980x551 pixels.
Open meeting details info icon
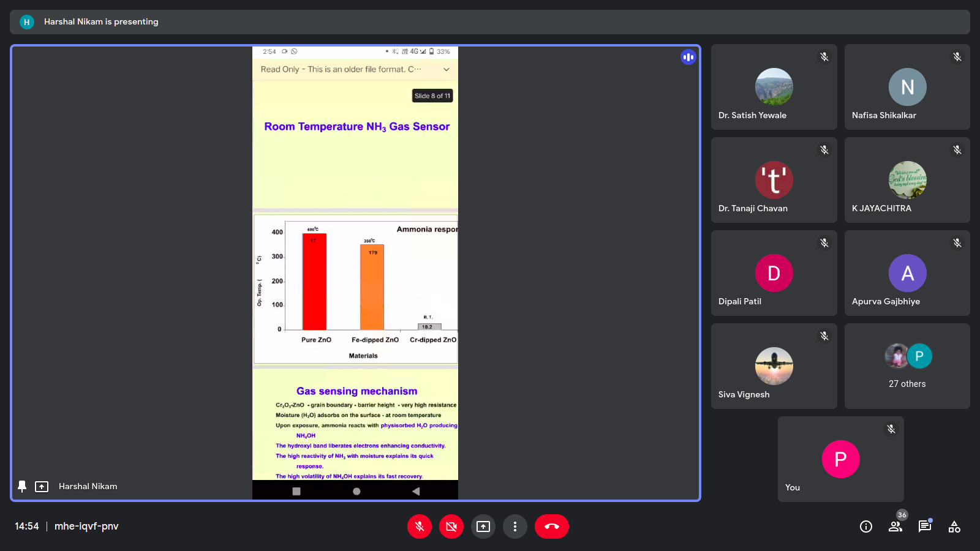866,527
